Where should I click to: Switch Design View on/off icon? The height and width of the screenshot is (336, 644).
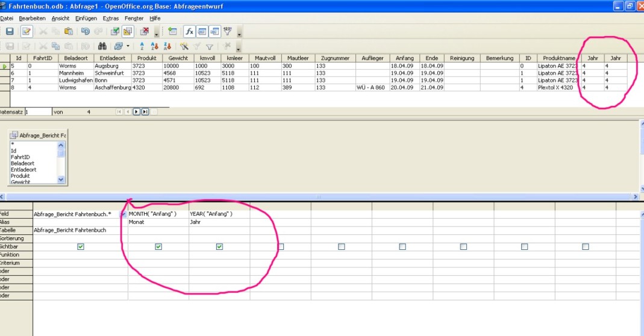(x=128, y=31)
